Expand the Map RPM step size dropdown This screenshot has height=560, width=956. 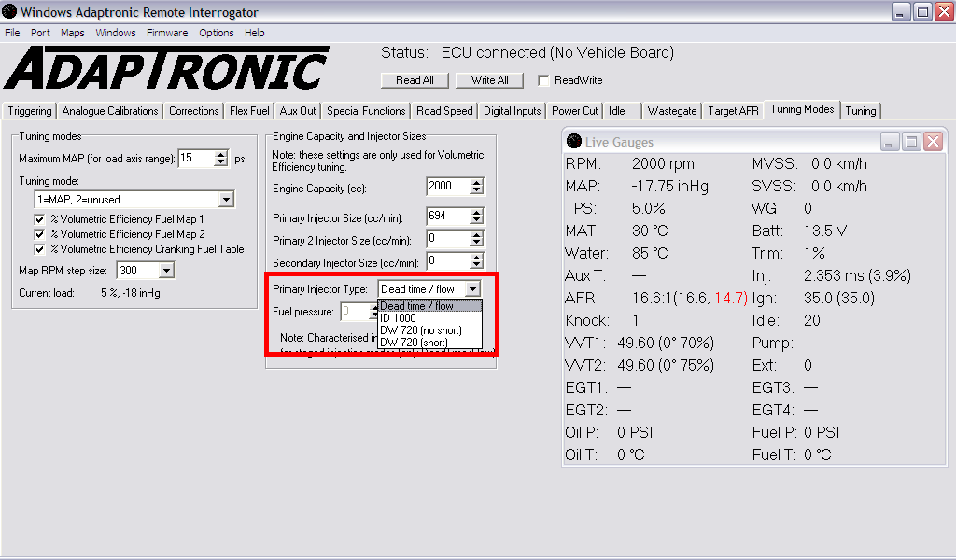[166, 271]
